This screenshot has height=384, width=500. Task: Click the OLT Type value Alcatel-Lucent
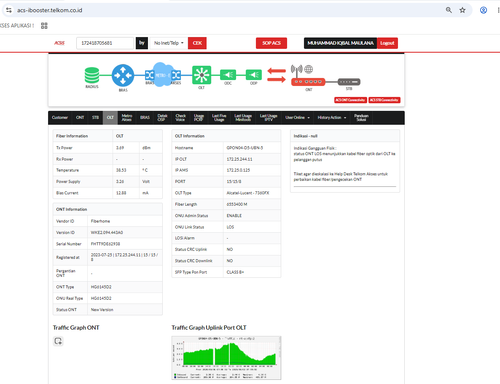click(248, 193)
